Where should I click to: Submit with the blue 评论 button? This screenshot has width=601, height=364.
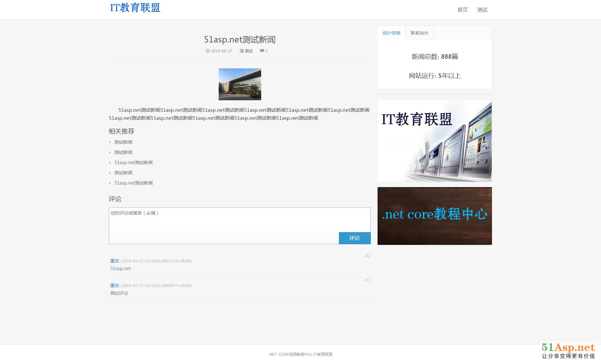355,238
